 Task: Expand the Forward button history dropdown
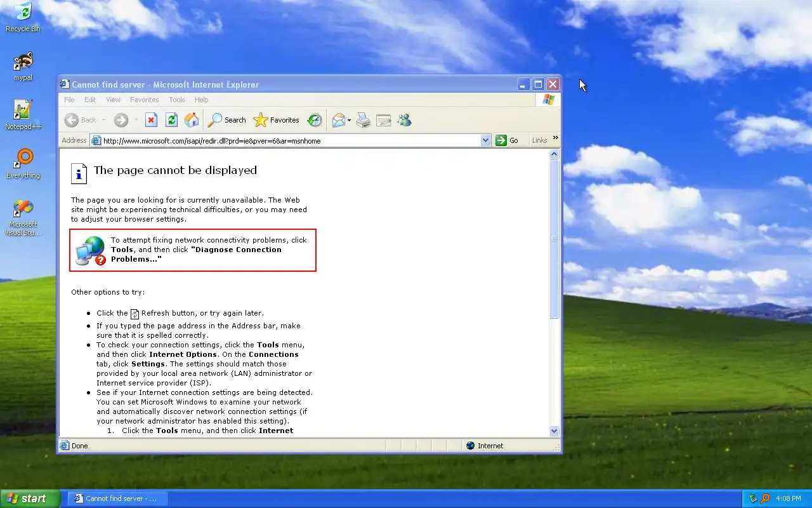[x=135, y=120]
